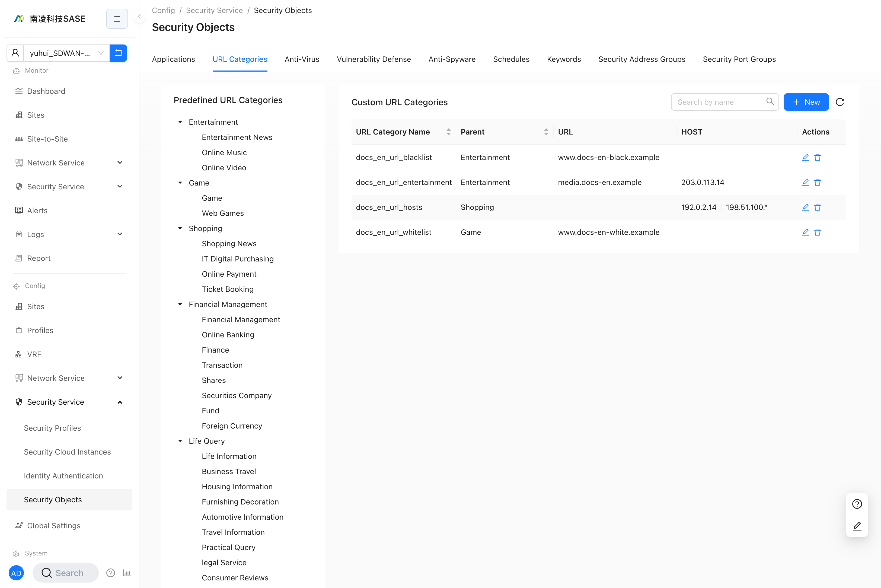The width and height of the screenshot is (881, 588).
Task: Sort by URL Category Name column
Action: tap(449, 132)
